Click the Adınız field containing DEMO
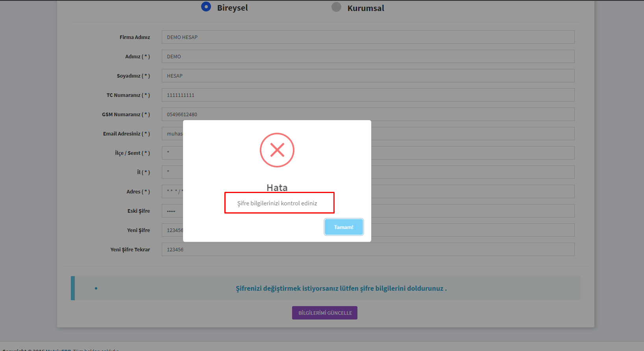This screenshot has width=644, height=351. tap(368, 56)
